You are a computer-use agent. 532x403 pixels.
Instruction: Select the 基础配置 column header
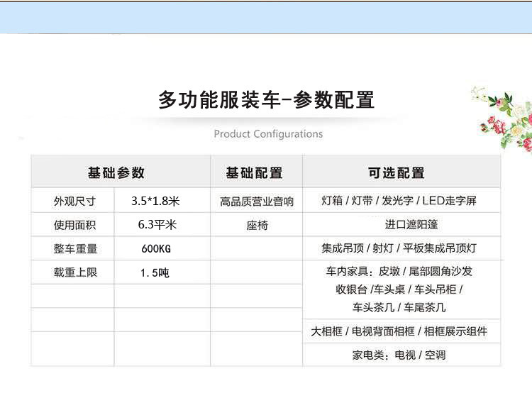(256, 172)
